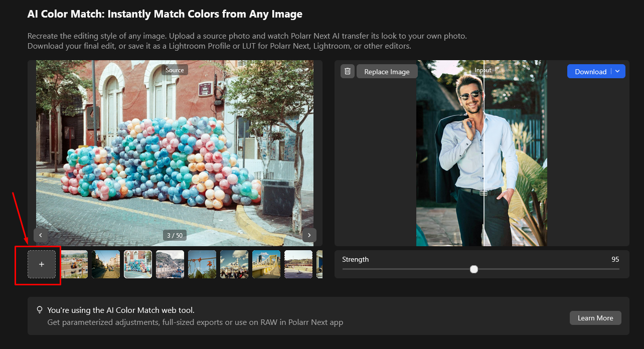The width and height of the screenshot is (644, 349).
Task: Click the Source label on the preview
Action: pos(175,70)
